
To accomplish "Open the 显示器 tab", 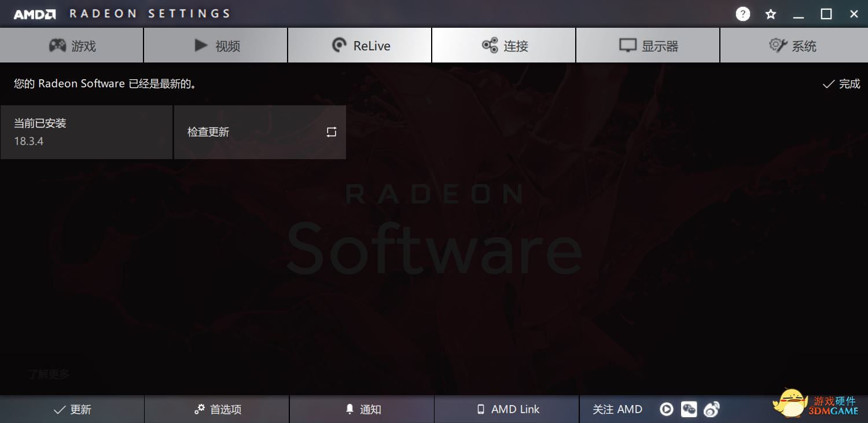I will 648,46.
